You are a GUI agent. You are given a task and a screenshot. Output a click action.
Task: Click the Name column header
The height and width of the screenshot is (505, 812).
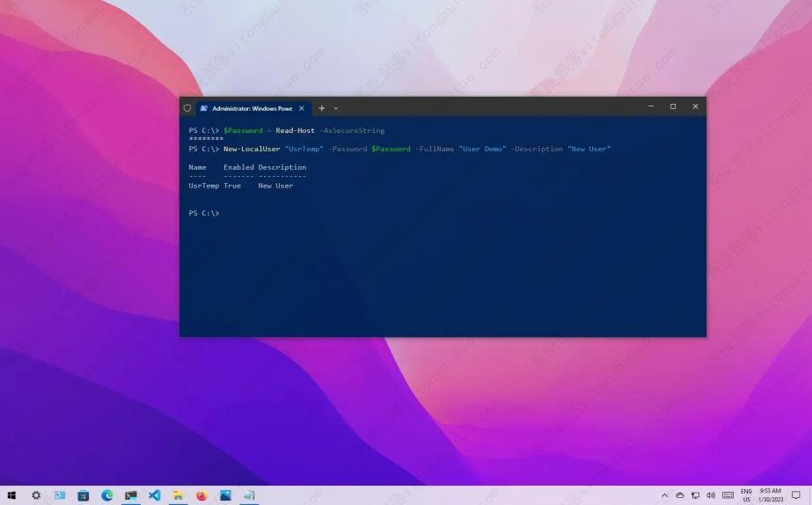pyautogui.click(x=197, y=167)
